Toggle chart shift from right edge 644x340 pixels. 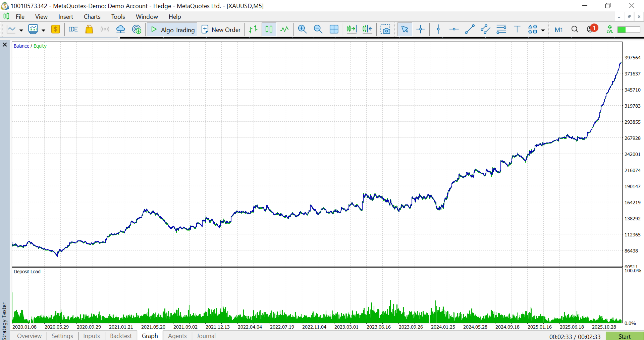coord(367,30)
